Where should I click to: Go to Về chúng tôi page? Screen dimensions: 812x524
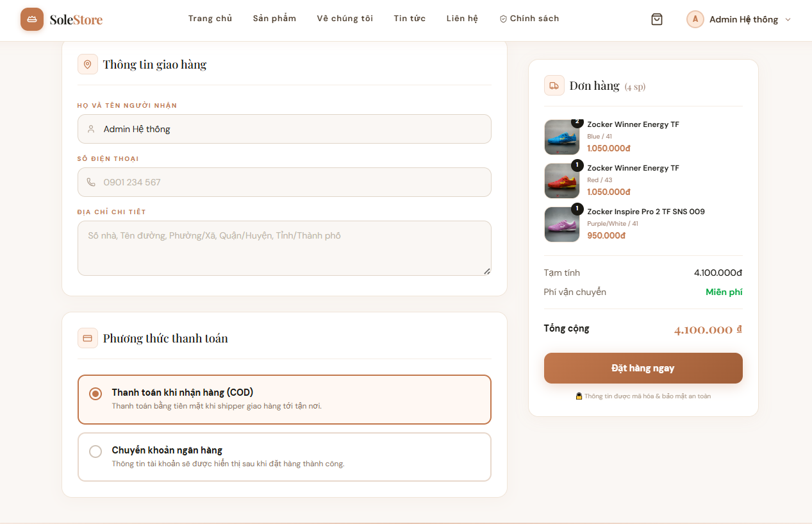tap(345, 19)
